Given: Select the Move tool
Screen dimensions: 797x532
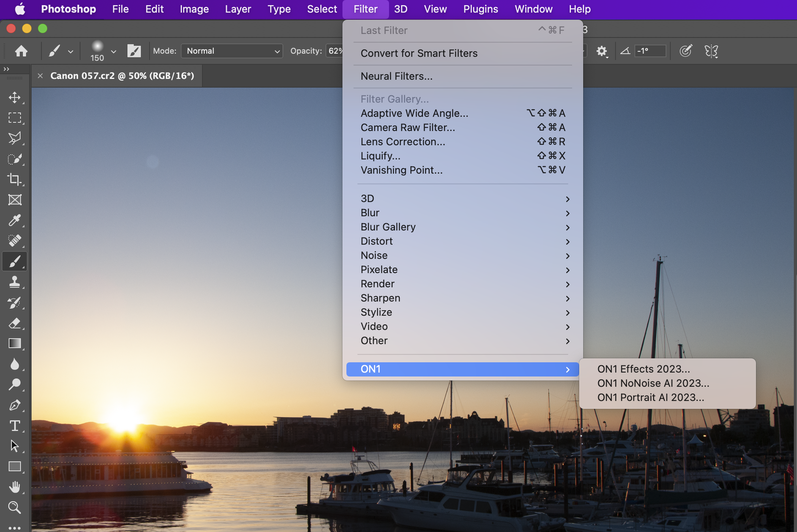Looking at the screenshot, I should (x=15, y=97).
